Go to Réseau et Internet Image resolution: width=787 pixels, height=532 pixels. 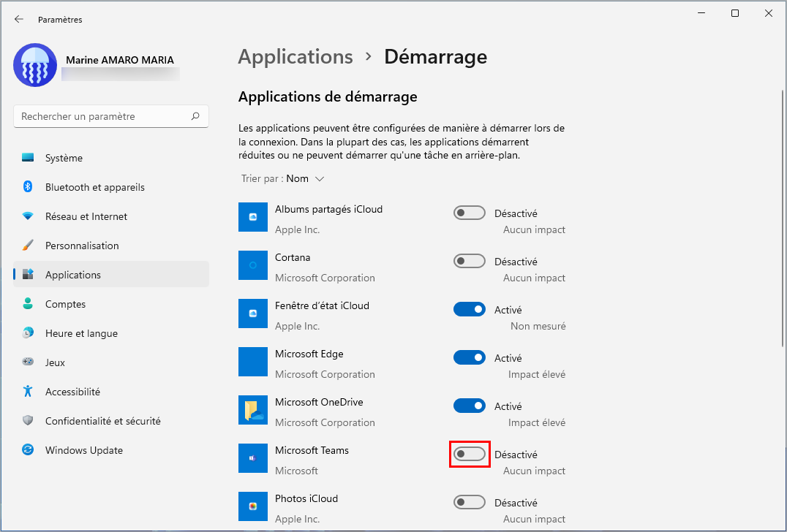[x=111, y=216]
